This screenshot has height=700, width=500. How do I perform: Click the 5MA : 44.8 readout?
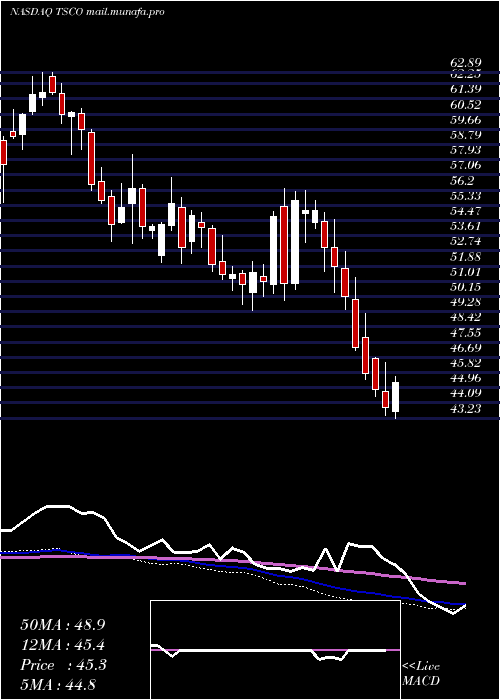58,684
